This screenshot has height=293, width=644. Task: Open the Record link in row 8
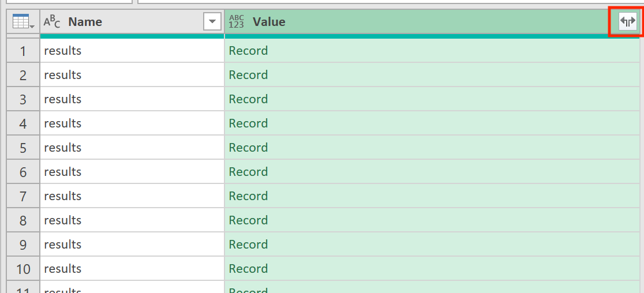[248, 220]
